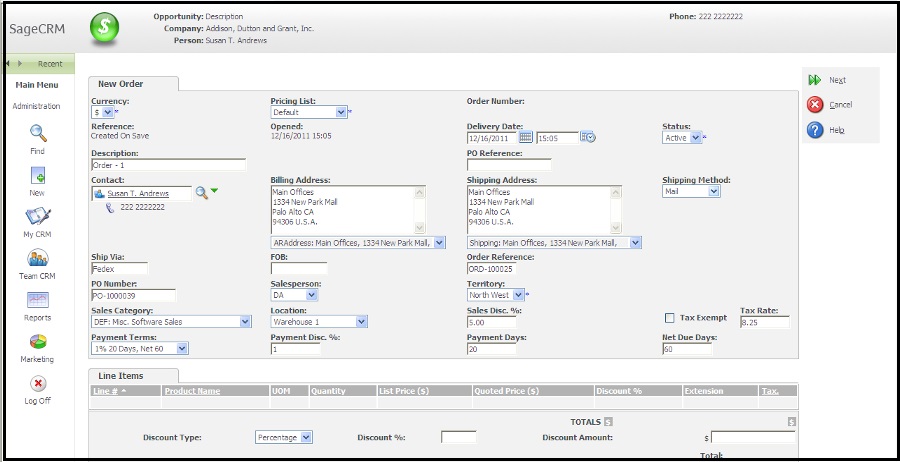The width and height of the screenshot is (900, 462).
Task: Click the Log Off icon
Action: 38,383
